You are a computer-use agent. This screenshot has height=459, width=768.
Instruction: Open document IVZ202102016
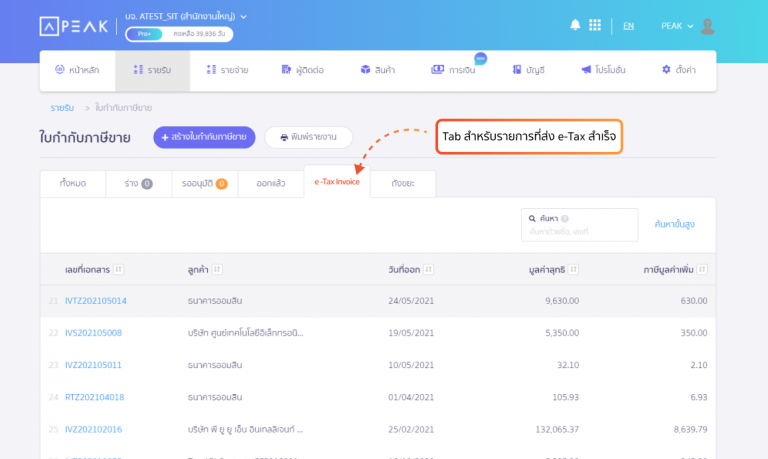click(x=94, y=430)
